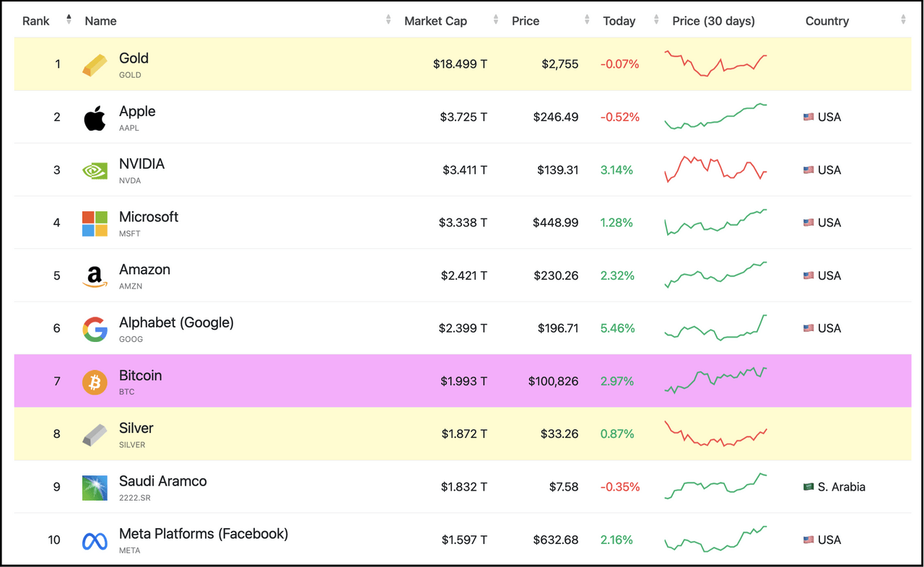Click the USA flag in Microsoft row
This screenshot has height=567, width=924.
coord(808,223)
